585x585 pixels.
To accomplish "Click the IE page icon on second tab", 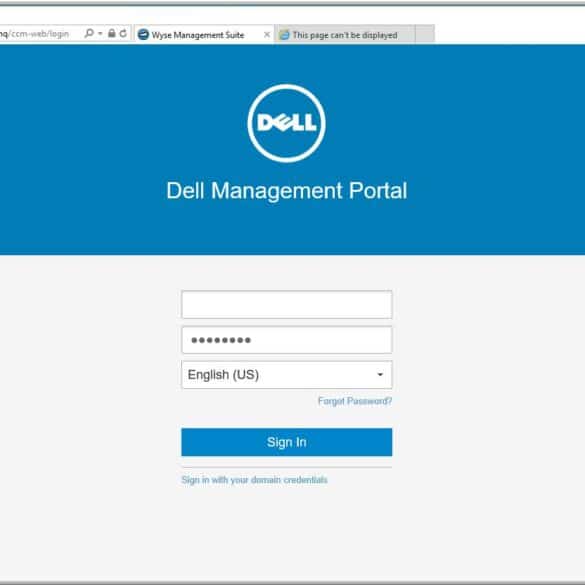I will pos(284,35).
